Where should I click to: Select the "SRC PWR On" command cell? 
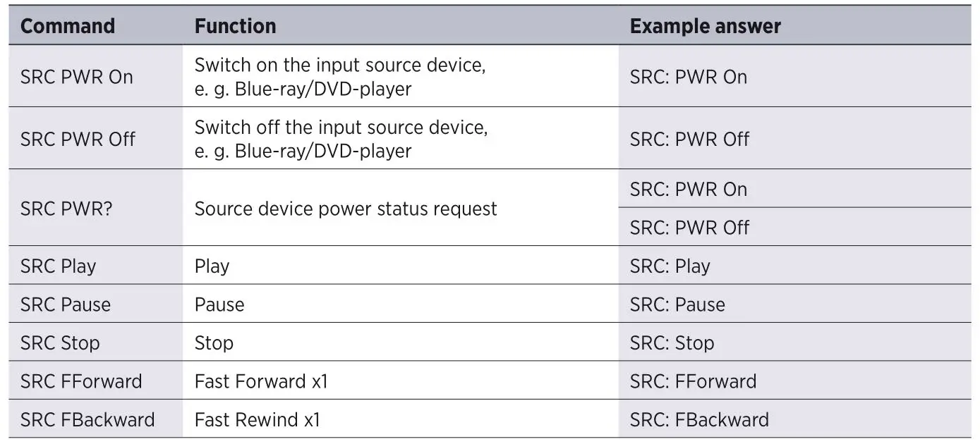click(76, 77)
